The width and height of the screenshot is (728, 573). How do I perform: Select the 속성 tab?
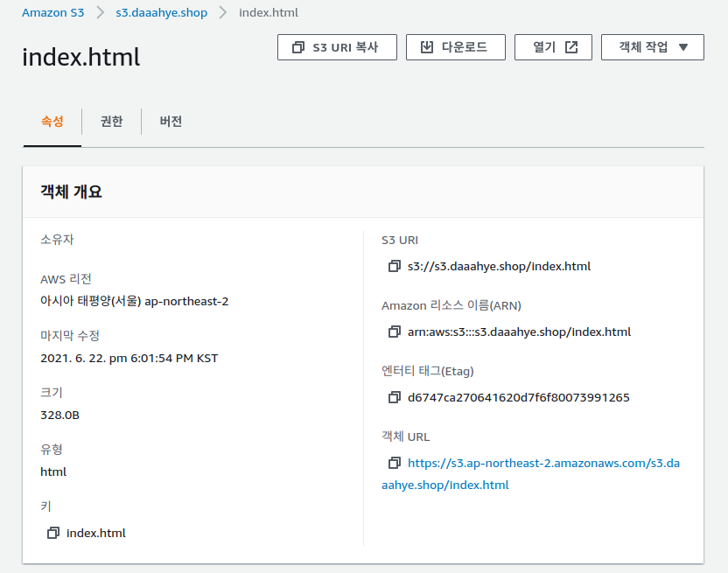(52, 122)
